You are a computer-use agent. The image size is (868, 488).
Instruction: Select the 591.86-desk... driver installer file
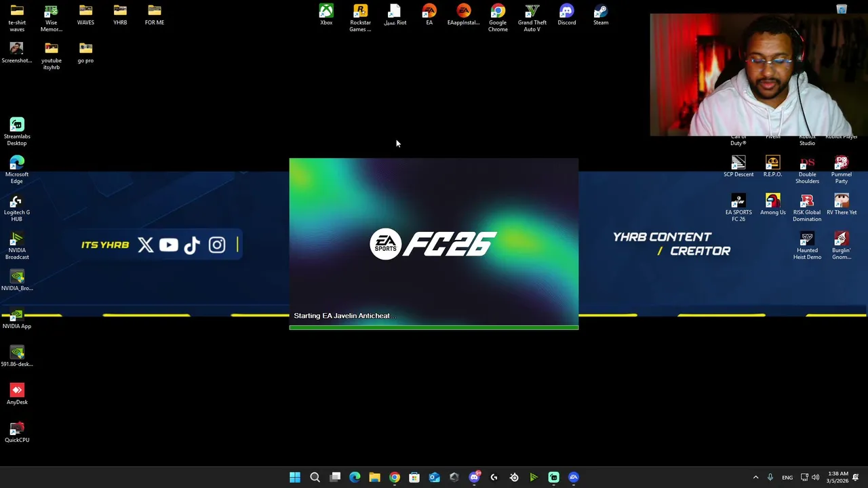pyautogui.click(x=17, y=357)
